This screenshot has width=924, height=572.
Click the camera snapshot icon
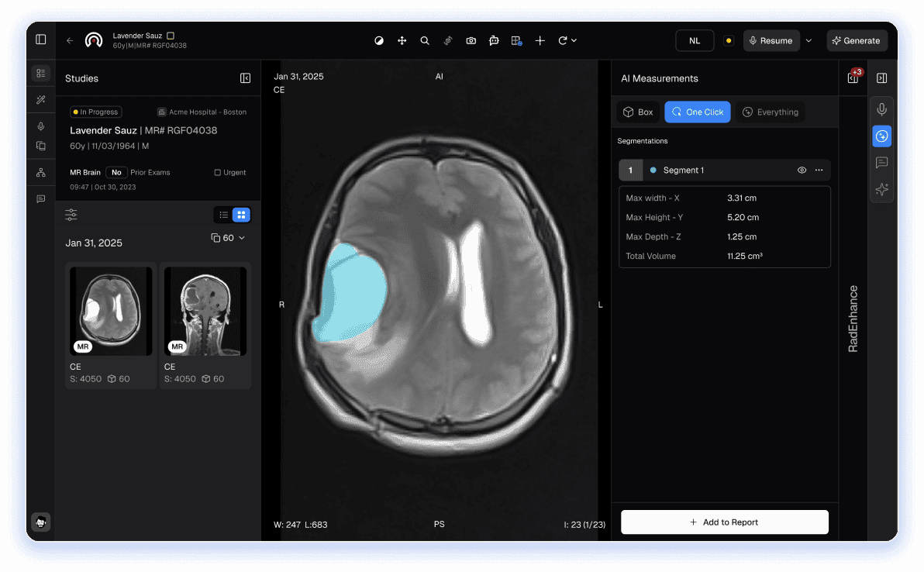pos(471,40)
